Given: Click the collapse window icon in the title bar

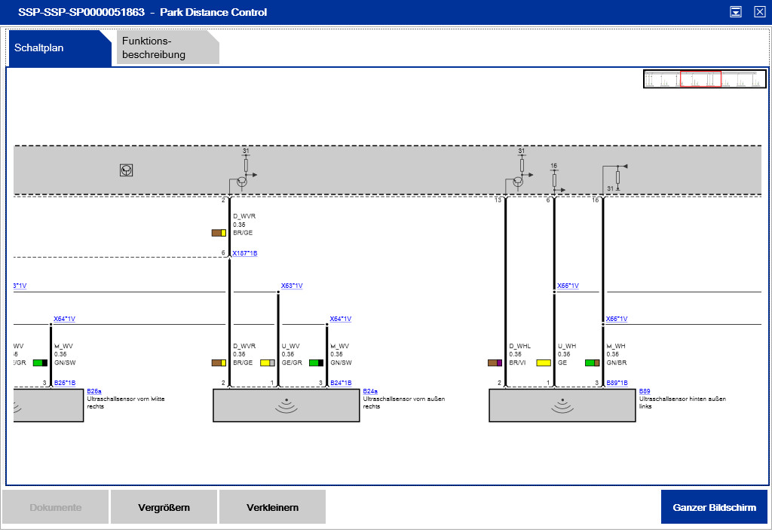Looking at the screenshot, I should click(x=736, y=12).
